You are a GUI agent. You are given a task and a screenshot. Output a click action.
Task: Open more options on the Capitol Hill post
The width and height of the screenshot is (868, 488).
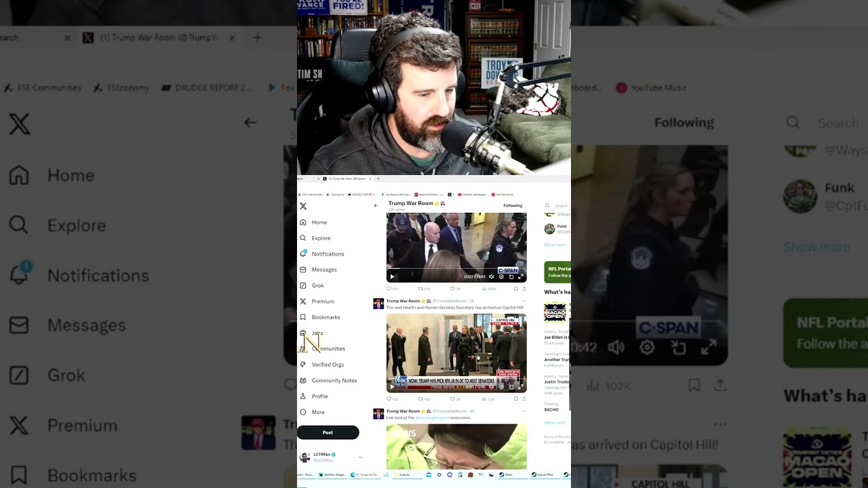click(524, 300)
